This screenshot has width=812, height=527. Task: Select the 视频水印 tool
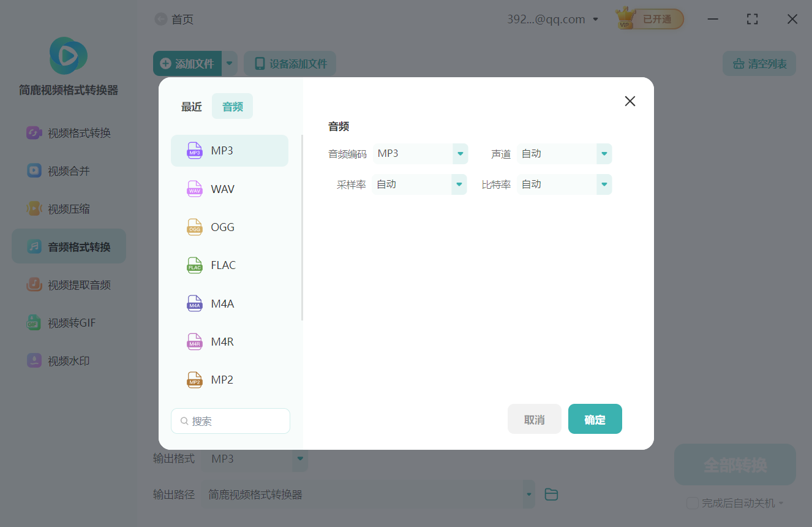68,360
